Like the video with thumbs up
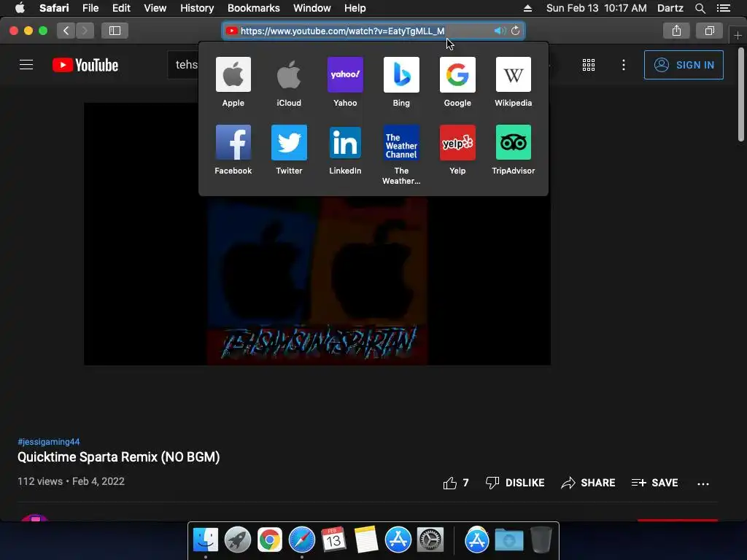The image size is (747, 560). pos(456,483)
